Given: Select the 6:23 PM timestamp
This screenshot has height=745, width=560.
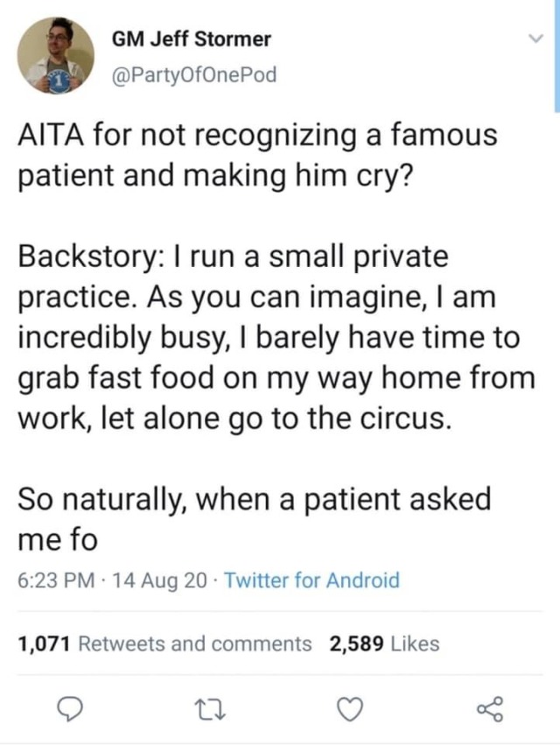Looking at the screenshot, I should point(54,580).
